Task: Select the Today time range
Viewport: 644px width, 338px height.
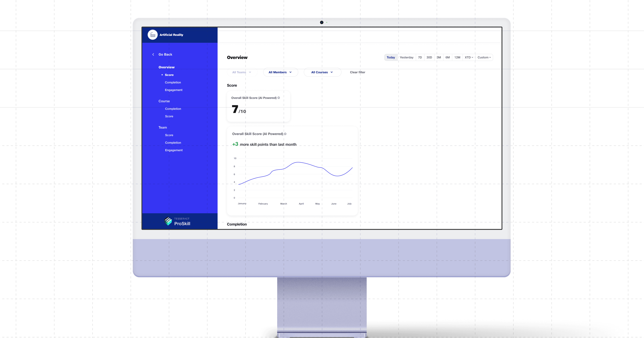Action: 391,58
